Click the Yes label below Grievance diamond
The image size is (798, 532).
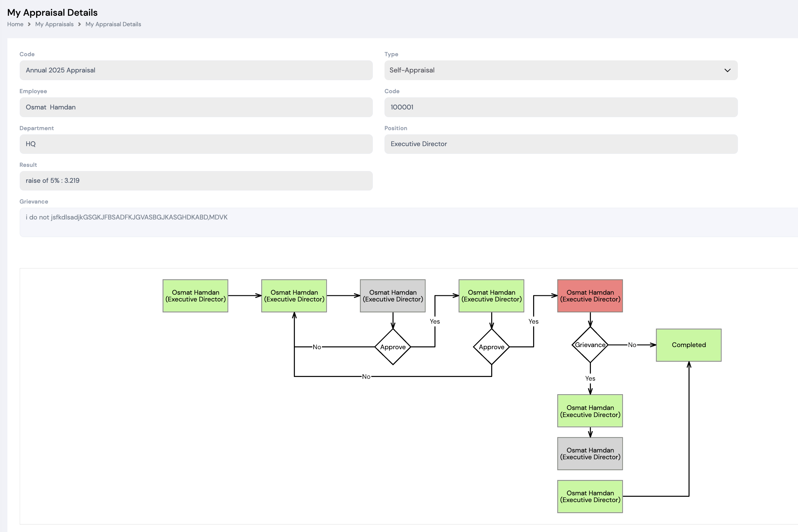(590, 378)
